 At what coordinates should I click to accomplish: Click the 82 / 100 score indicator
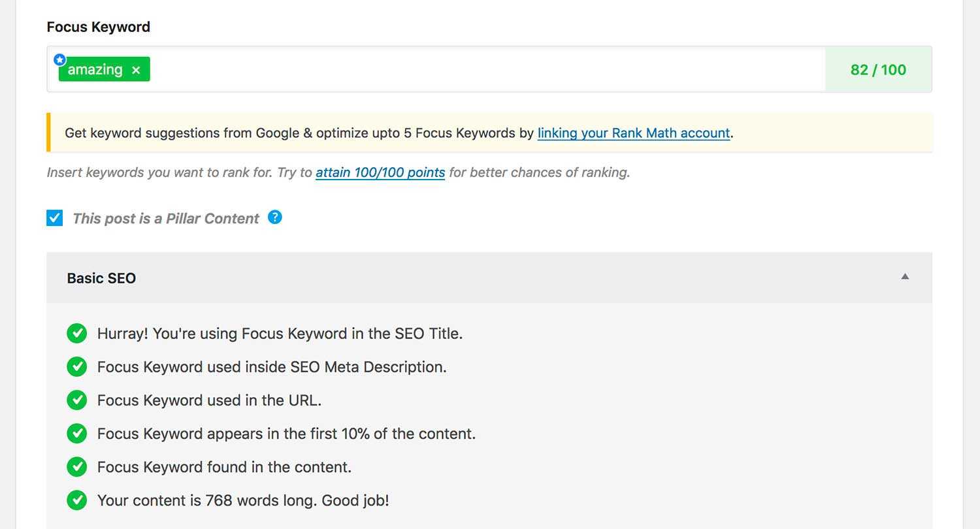coord(878,69)
